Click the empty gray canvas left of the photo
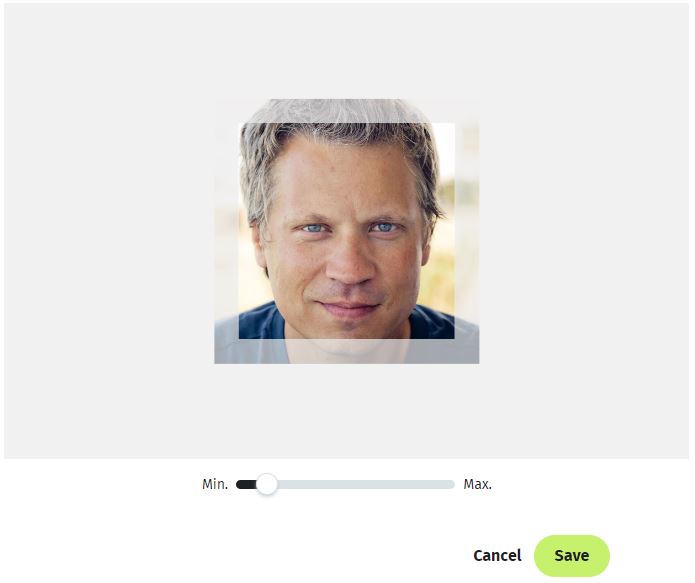The image size is (695, 583). 109,231
